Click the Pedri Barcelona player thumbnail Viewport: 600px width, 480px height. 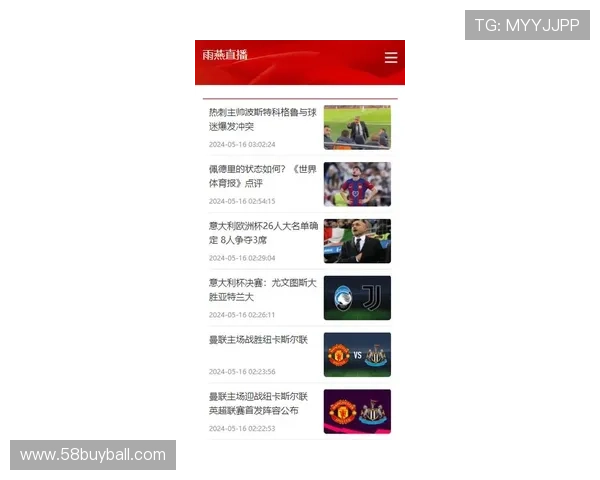click(357, 184)
